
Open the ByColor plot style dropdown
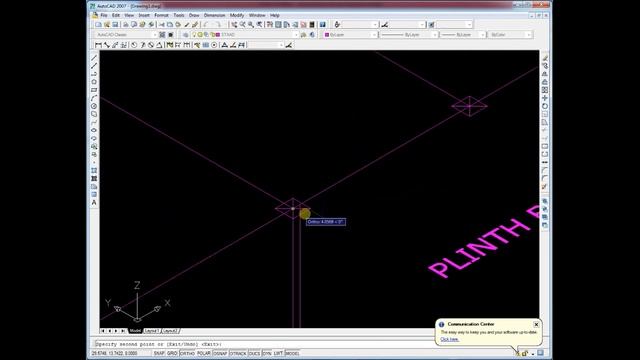click(x=510, y=35)
